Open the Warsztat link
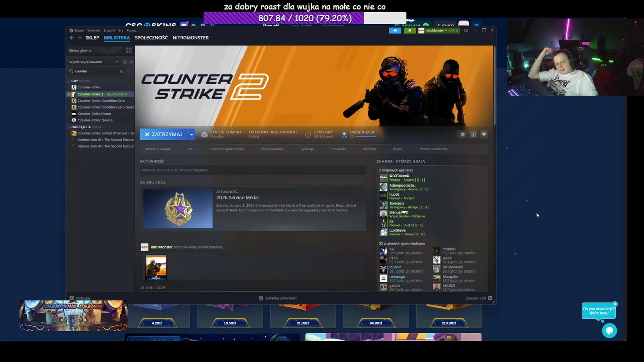This screenshot has width=644, height=362. pyautogui.click(x=369, y=149)
